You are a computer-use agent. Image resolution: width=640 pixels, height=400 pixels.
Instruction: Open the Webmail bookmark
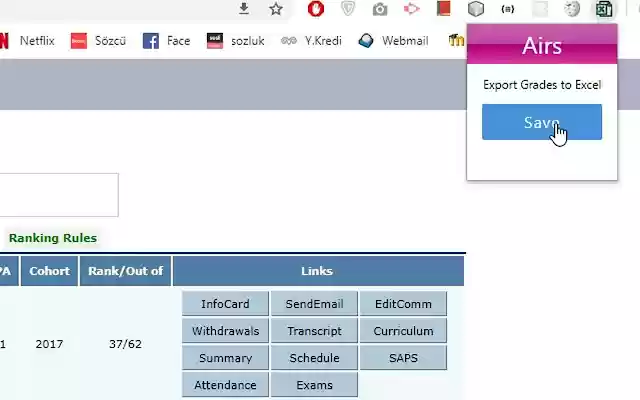click(393, 41)
